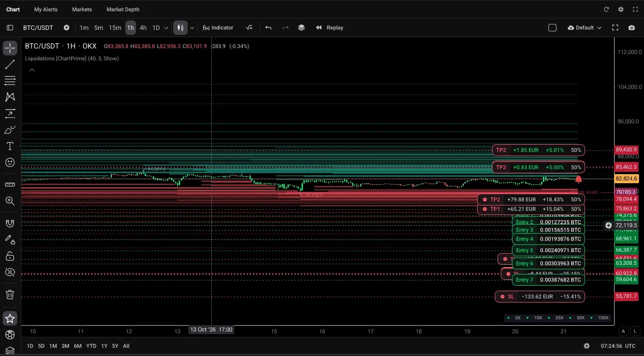This screenshot has width=644, height=356.
Task: Switch to the Markets tab
Action: pyautogui.click(x=82, y=9)
